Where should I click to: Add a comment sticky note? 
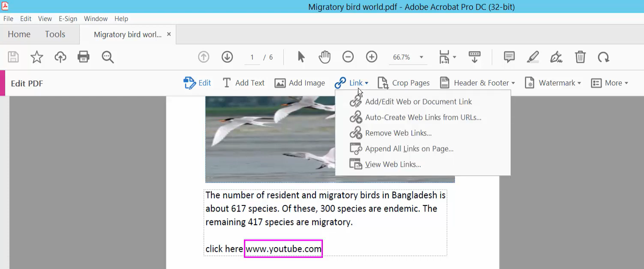[x=509, y=57]
